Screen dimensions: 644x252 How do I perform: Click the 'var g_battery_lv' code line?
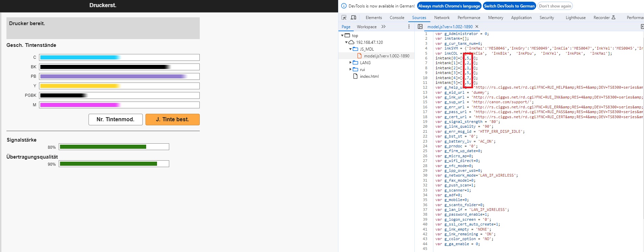point(465,141)
